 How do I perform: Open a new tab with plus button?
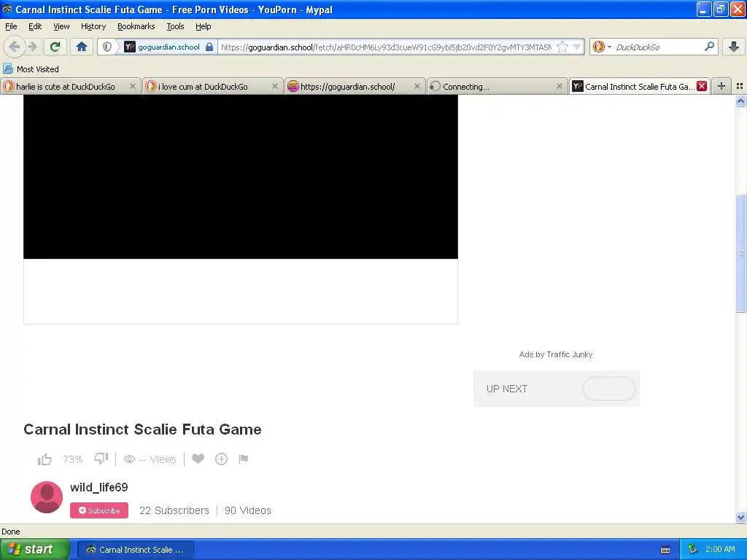point(721,86)
